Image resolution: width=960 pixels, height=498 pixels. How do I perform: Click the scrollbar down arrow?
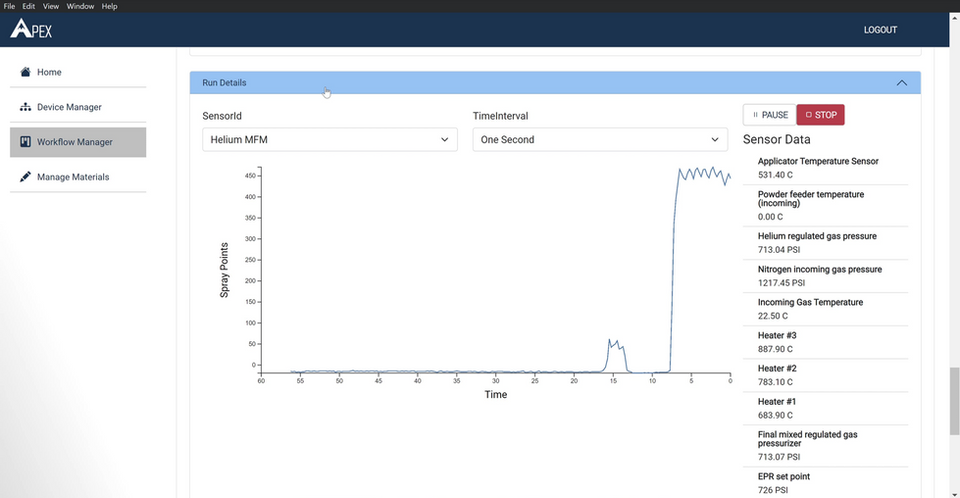click(x=954, y=493)
